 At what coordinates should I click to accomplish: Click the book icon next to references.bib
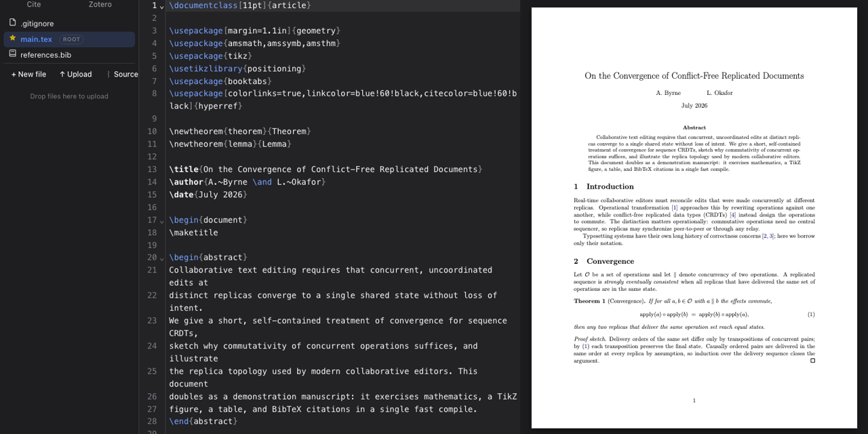(x=12, y=54)
